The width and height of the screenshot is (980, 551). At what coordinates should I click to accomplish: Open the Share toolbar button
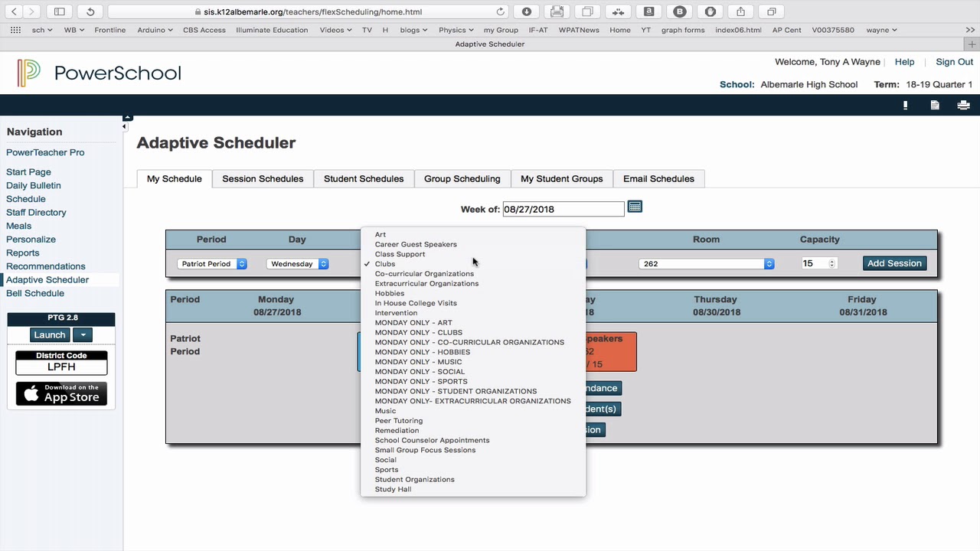(740, 11)
